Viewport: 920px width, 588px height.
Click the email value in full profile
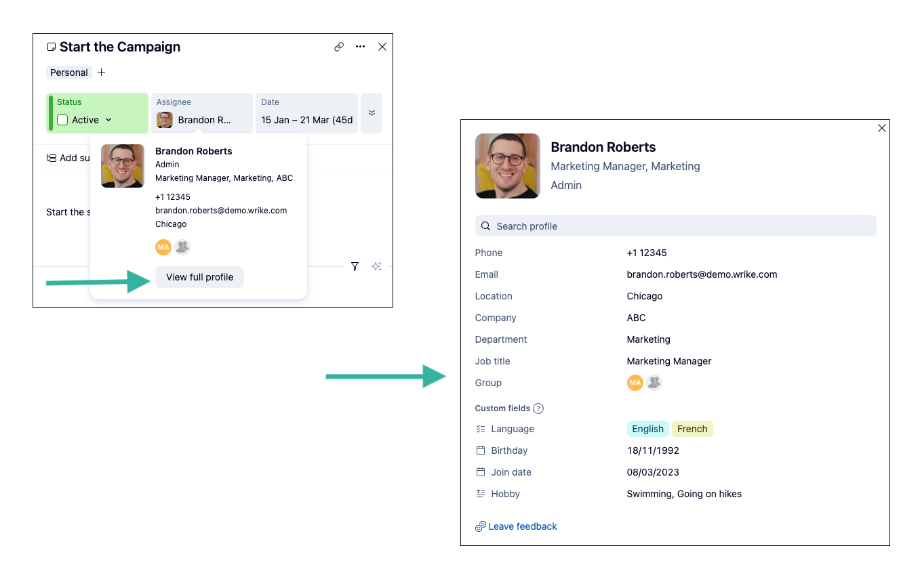pos(702,274)
